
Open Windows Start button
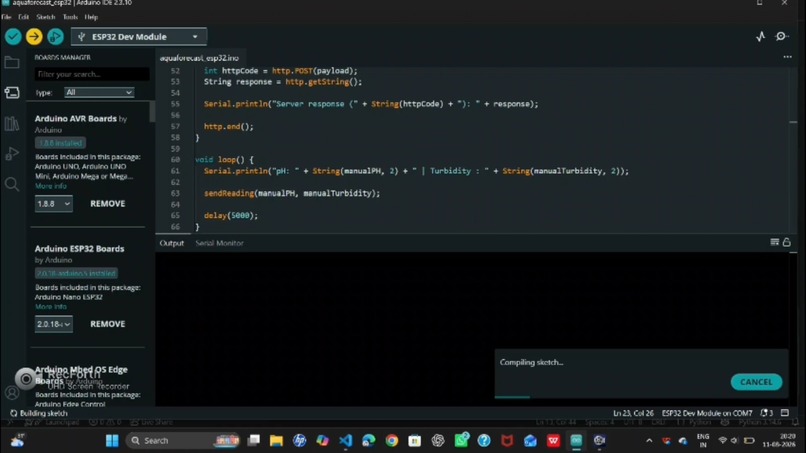112,441
